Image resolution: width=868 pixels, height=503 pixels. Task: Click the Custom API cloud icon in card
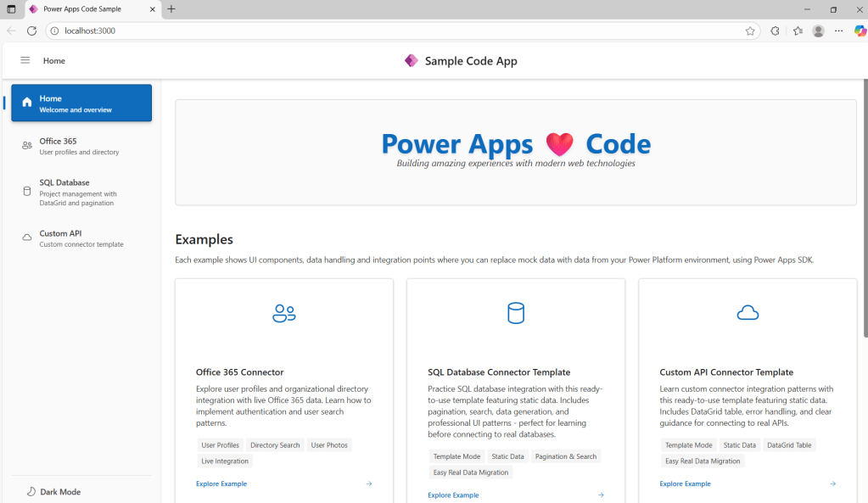click(748, 313)
